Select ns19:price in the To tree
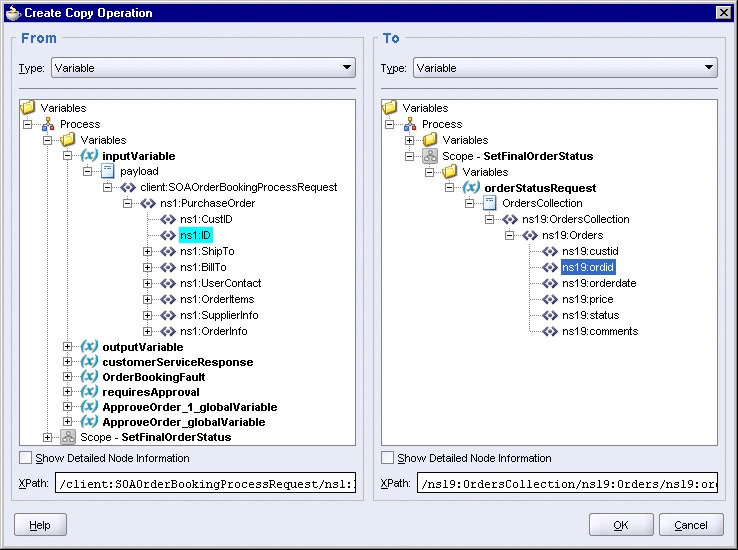The image size is (738, 550). (x=587, y=299)
